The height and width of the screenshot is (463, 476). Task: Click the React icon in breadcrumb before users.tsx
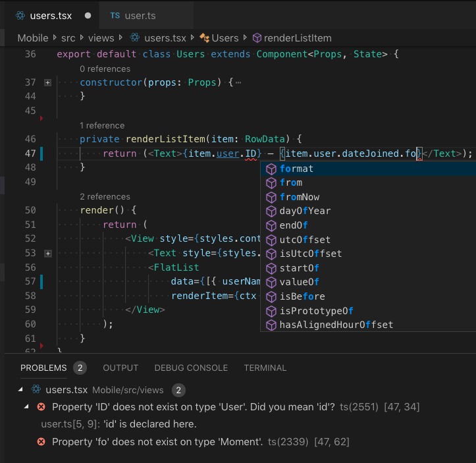coord(135,38)
